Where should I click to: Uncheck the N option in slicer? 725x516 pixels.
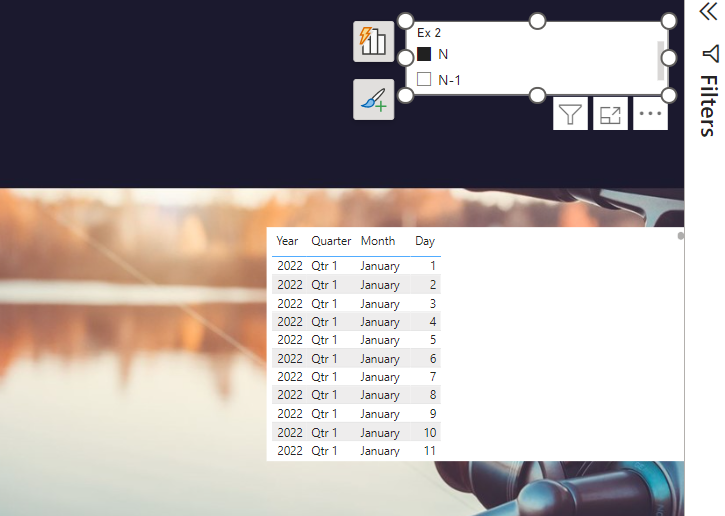coord(424,54)
